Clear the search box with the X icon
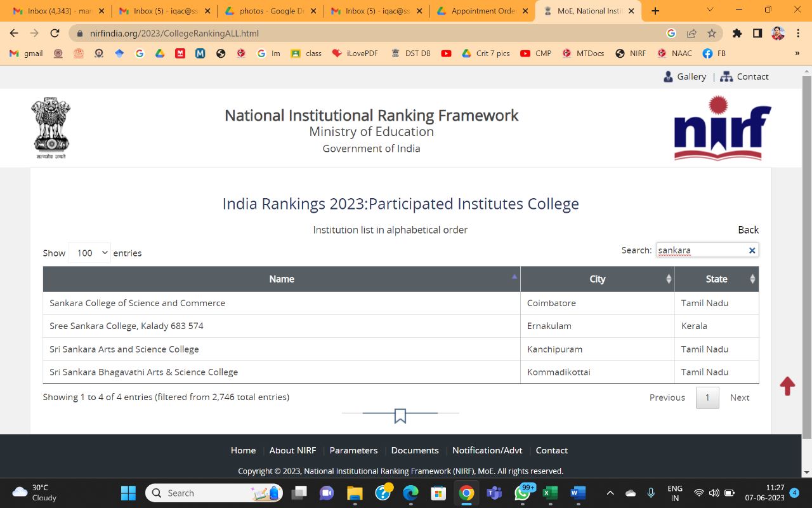Viewport: 812px width, 508px height. pyautogui.click(x=752, y=251)
